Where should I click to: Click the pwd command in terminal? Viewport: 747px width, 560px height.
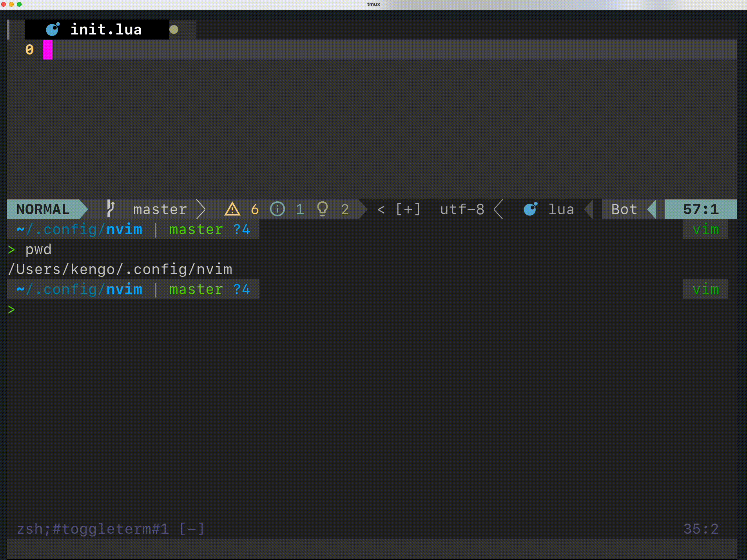point(38,249)
